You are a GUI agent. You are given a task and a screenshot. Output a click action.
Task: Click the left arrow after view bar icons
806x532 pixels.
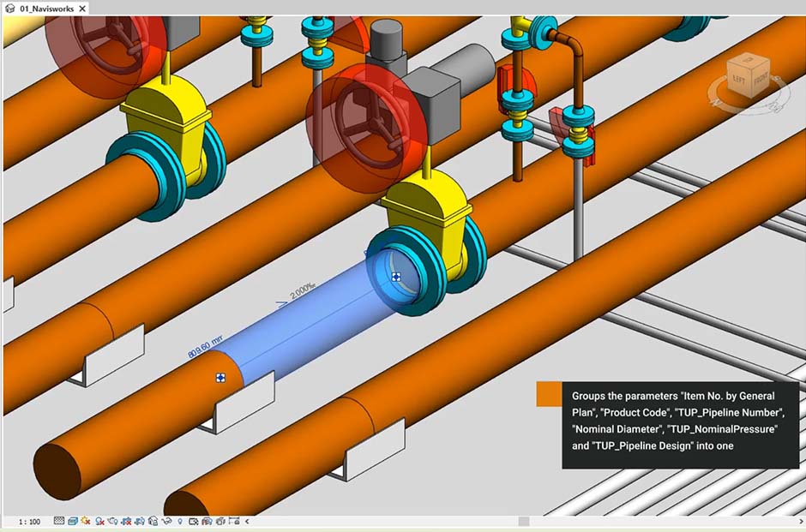coord(247,521)
